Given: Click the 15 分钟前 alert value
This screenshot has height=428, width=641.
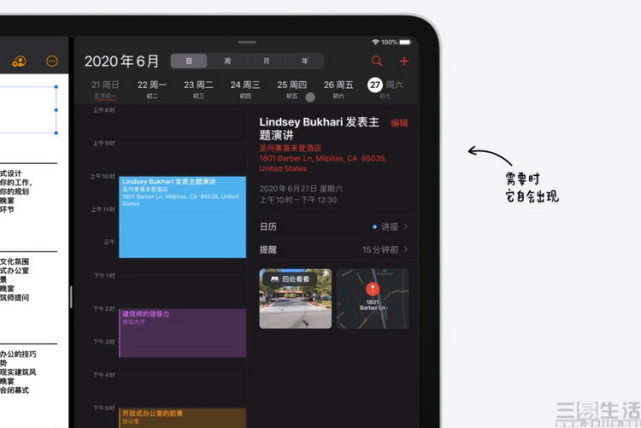Looking at the screenshot, I should [x=380, y=249].
